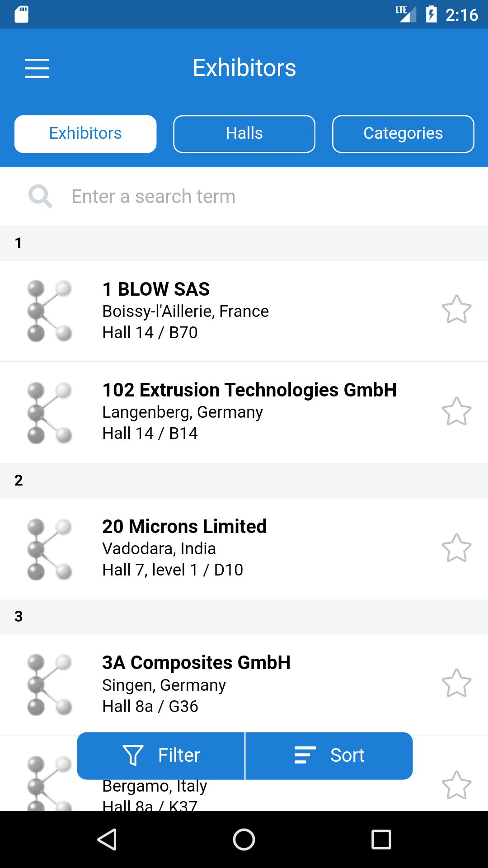Open the Filter options
488x868 pixels.
(161, 755)
